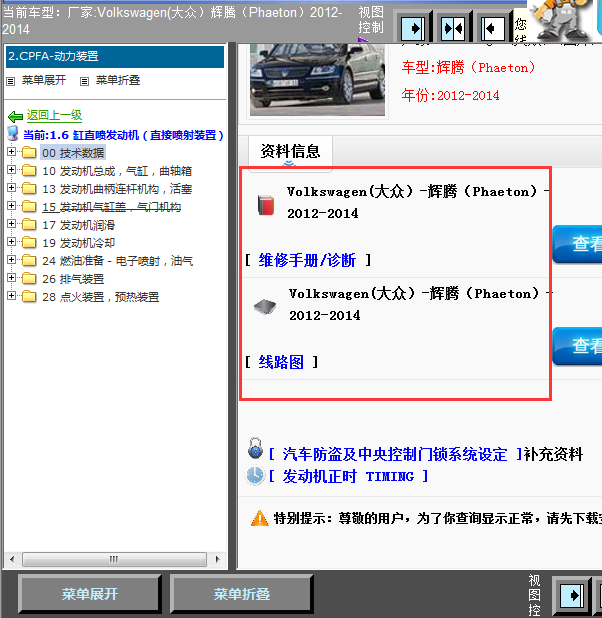
Task: Select 24 燃油准备 - 电子喷射 item
Action: point(117,261)
